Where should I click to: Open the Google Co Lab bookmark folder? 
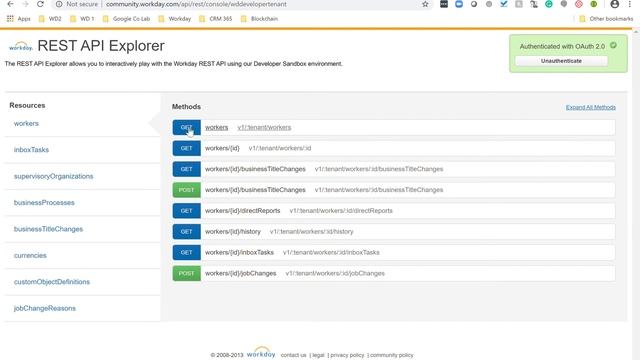126,19
